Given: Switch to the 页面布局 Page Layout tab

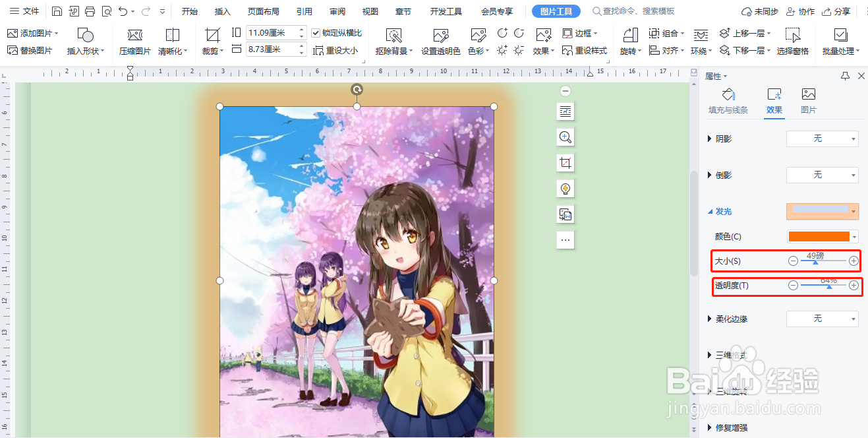Looking at the screenshot, I should coord(264,11).
